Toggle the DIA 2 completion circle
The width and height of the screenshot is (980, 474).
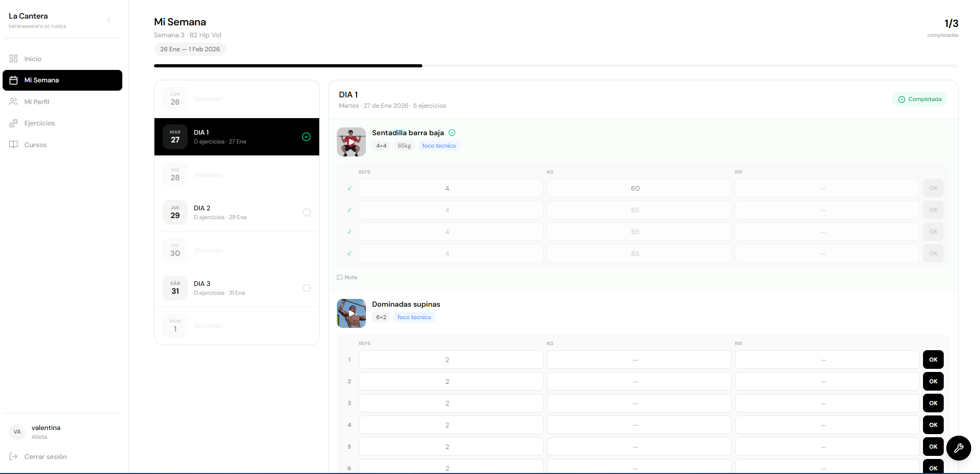click(x=307, y=212)
